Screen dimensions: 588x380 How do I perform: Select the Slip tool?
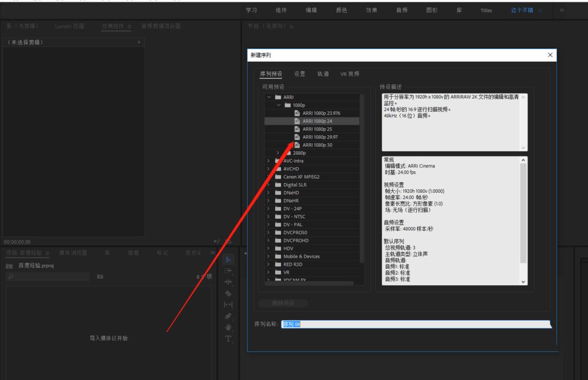pos(229,304)
